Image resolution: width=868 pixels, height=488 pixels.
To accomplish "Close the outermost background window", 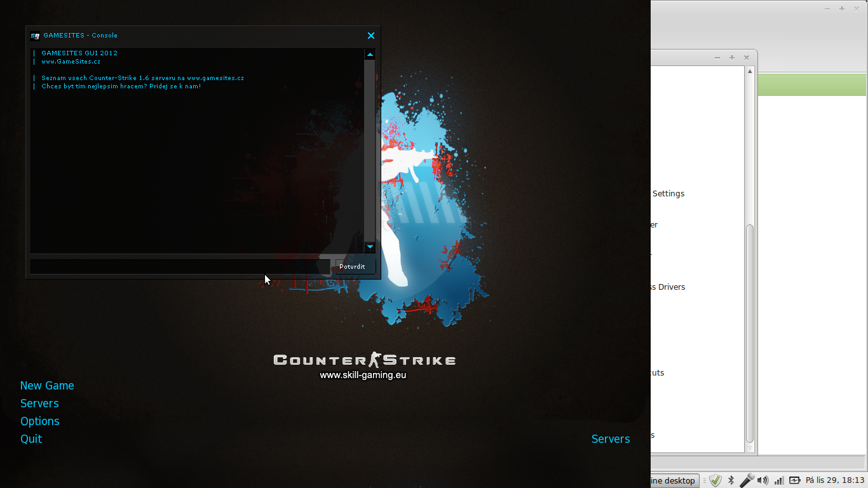I will pos(857,9).
